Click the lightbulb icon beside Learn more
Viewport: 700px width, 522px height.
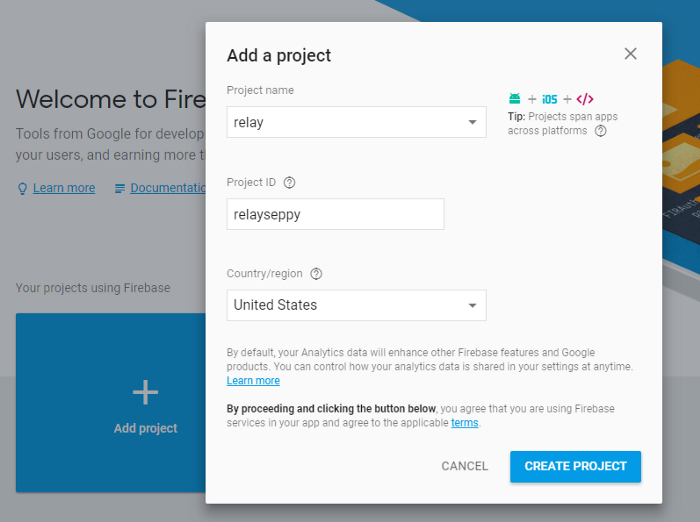[x=22, y=188]
